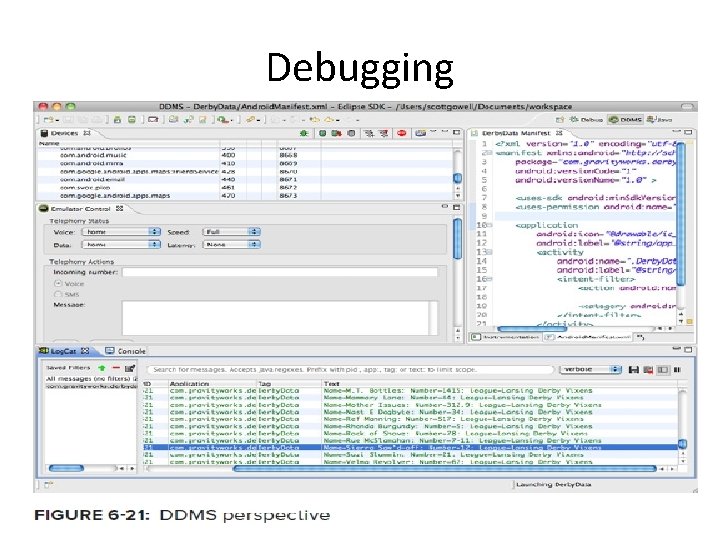720x540 pixels.
Task: Select log row Name=M.T. Bottles
Action: [410, 391]
